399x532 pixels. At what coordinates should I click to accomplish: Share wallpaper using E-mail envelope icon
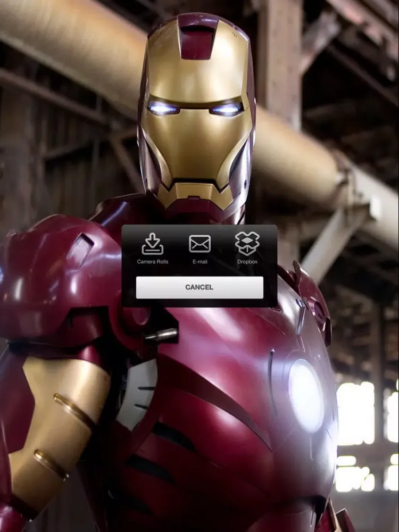(x=199, y=244)
